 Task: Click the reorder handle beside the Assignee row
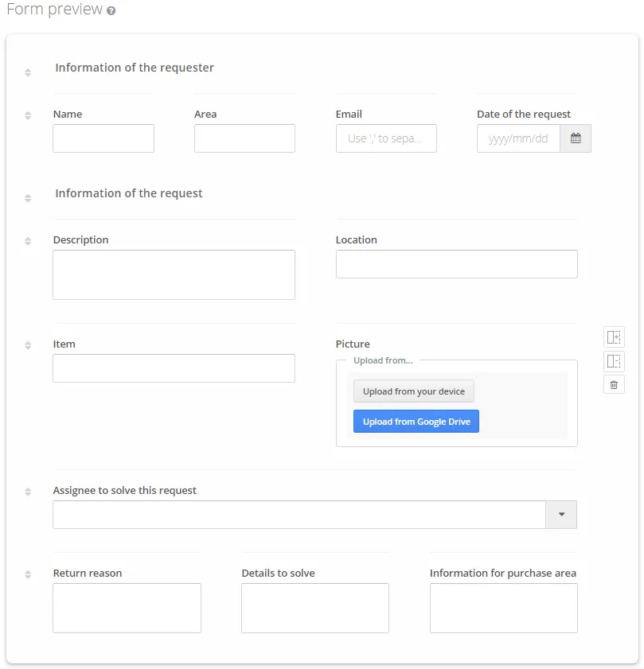coord(28,492)
